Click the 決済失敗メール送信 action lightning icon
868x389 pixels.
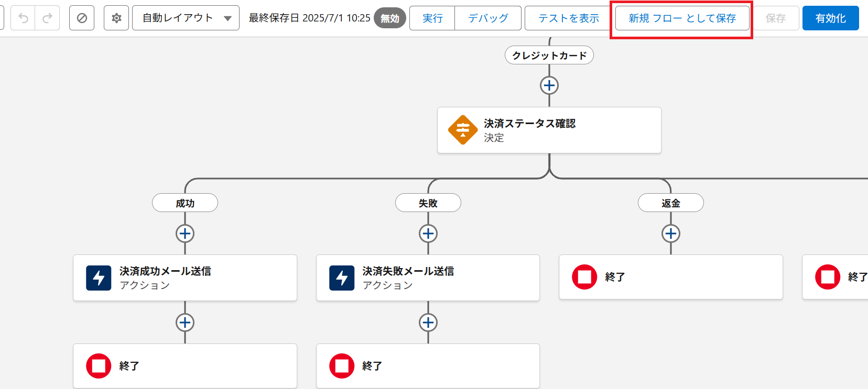point(342,277)
